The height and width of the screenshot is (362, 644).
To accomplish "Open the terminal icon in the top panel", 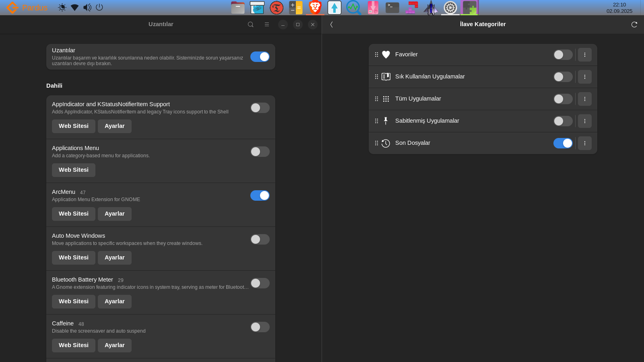I will click(x=392, y=8).
